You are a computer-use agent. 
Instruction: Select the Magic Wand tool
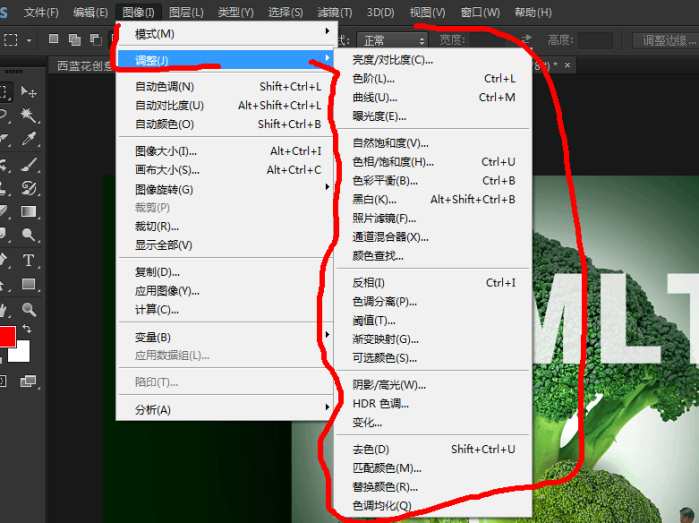[29, 115]
